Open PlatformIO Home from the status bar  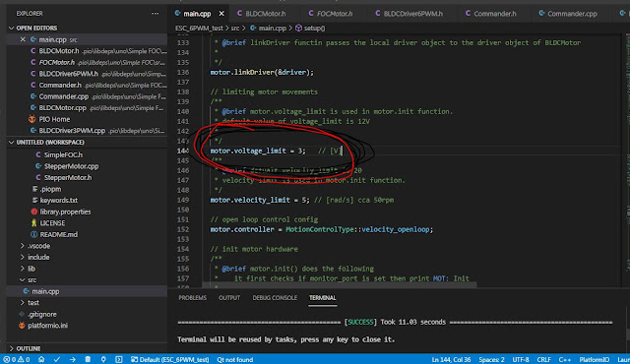click(41, 360)
